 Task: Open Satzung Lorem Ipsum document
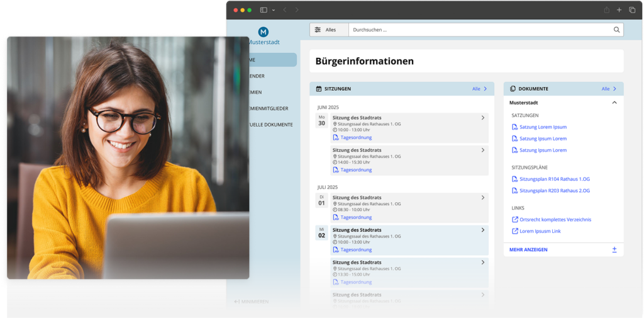pyautogui.click(x=542, y=127)
